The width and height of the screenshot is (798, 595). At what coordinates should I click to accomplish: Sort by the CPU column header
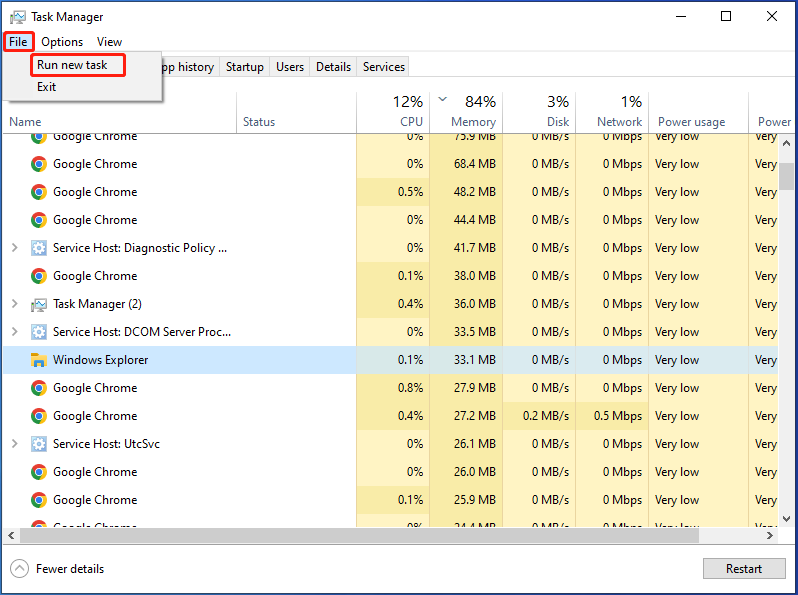pos(393,112)
